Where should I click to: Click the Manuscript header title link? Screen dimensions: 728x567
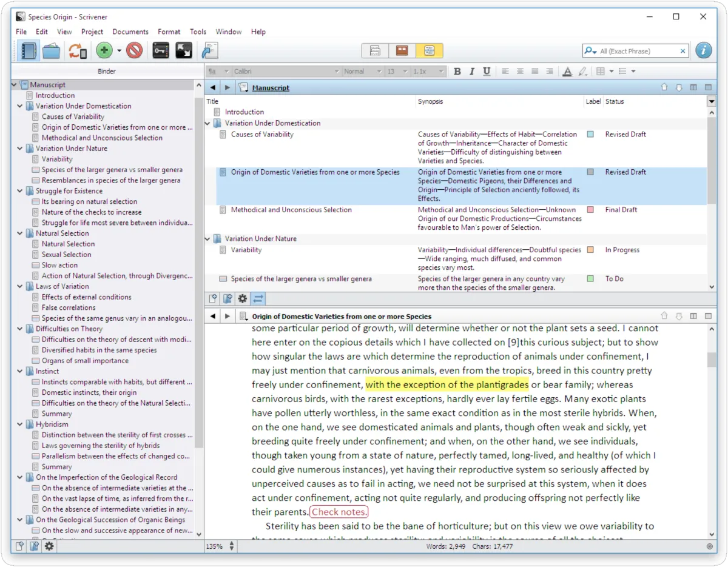pos(271,88)
